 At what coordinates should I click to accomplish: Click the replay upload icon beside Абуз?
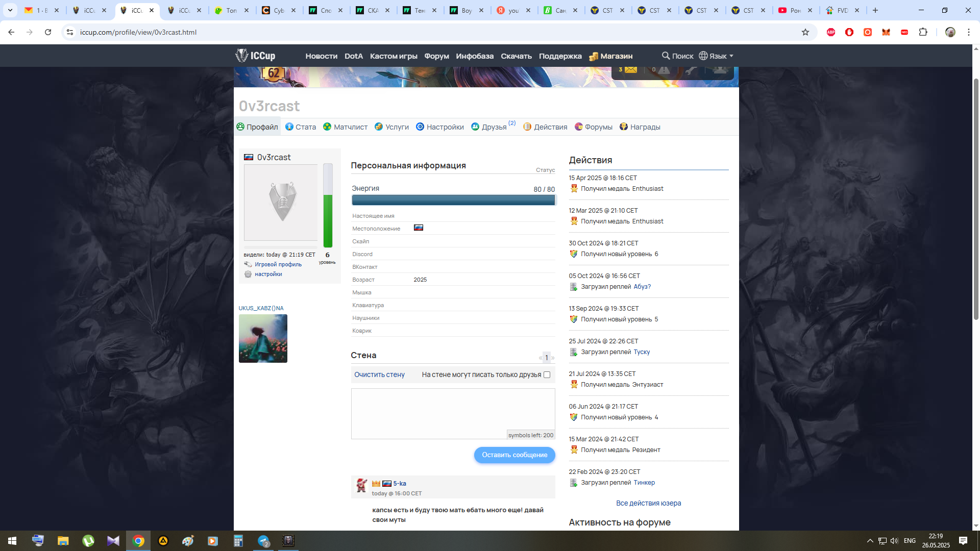coord(574,287)
